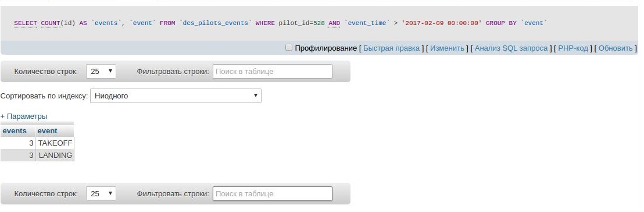Expand the + Параметры section
Image resolution: width=644 pixels, height=212 pixels.
click(24, 116)
